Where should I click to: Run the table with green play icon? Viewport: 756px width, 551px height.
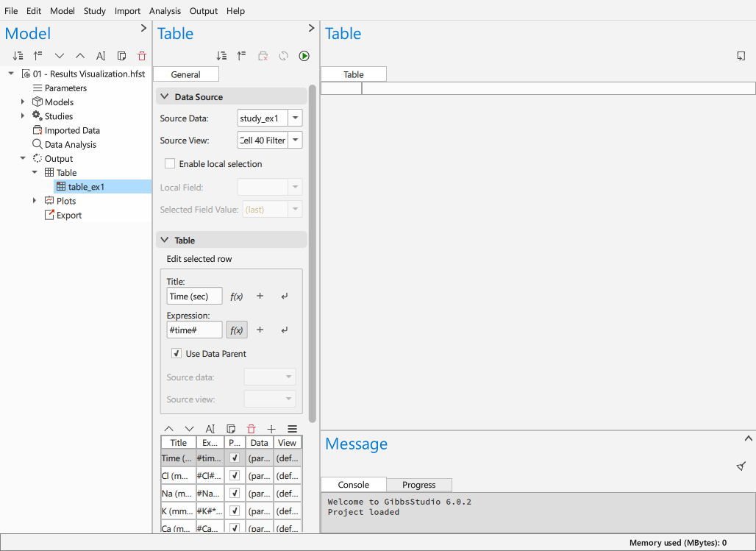pyautogui.click(x=304, y=56)
